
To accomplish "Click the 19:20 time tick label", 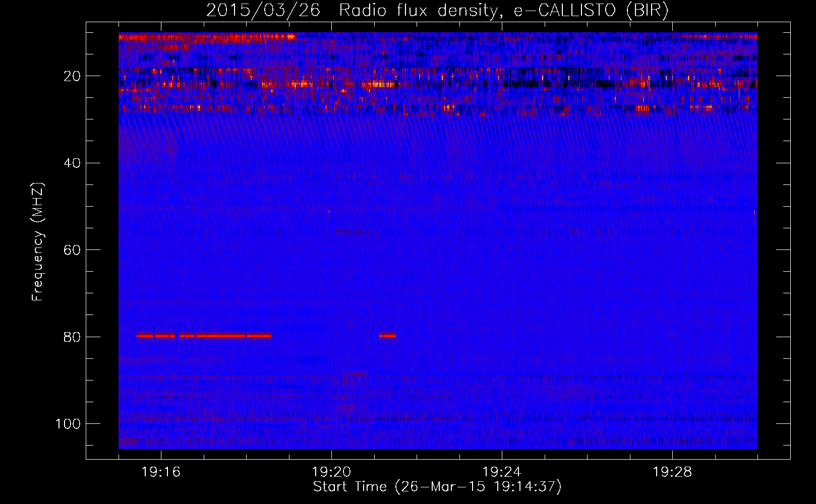I will point(331,472).
